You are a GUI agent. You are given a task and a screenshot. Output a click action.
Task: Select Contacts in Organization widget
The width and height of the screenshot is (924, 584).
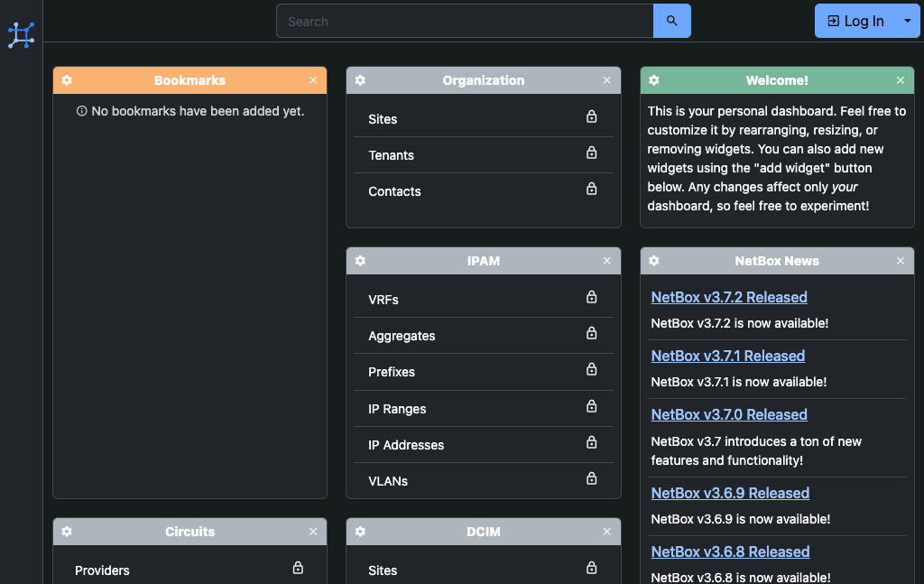[395, 191]
